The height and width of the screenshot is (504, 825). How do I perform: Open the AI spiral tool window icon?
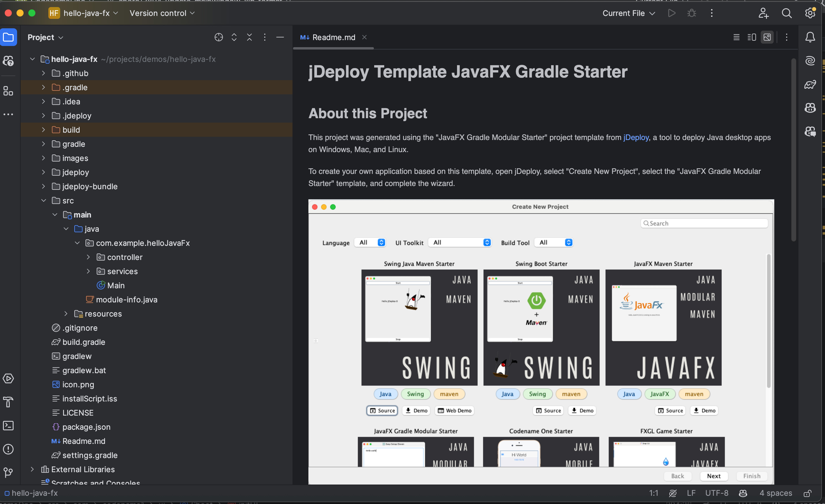click(x=810, y=61)
